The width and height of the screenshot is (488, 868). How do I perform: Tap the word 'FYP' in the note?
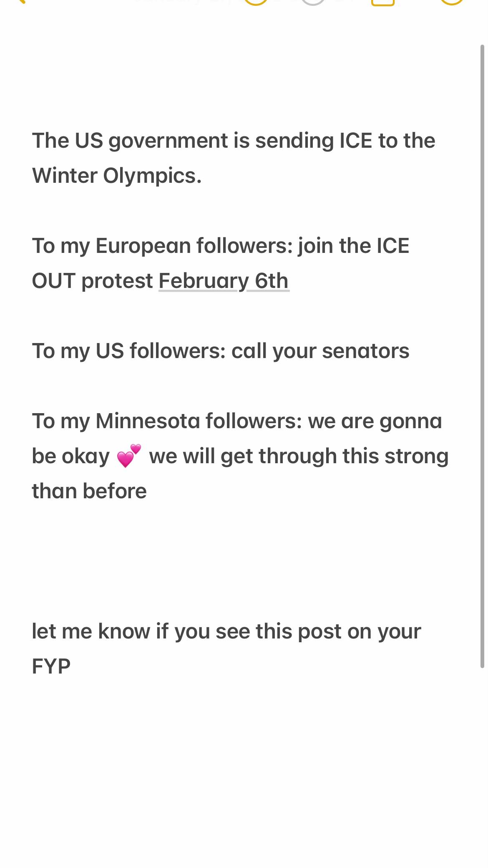point(51,666)
